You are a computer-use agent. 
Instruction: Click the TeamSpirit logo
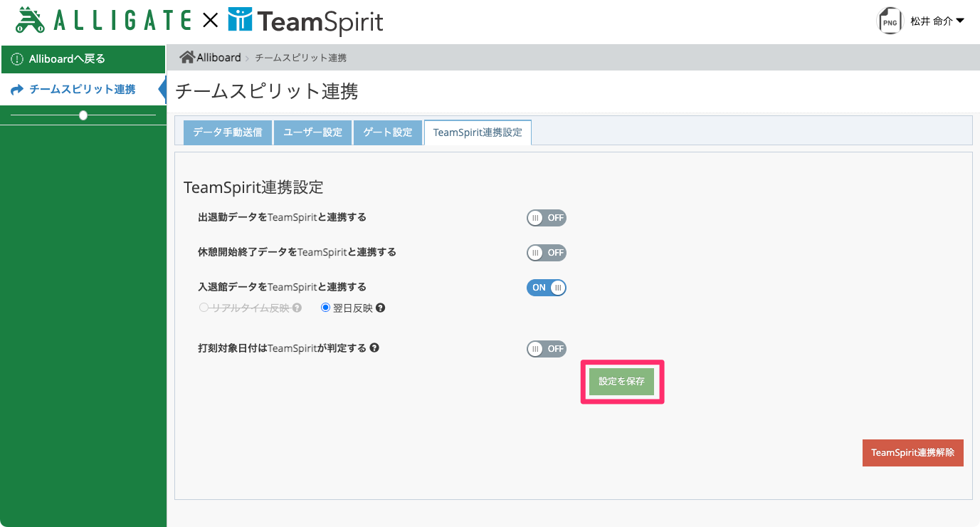[x=306, y=21]
